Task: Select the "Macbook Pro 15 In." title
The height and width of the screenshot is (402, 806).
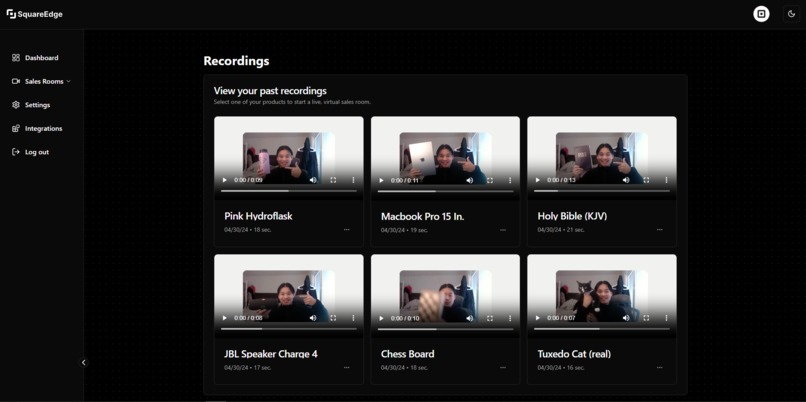Action: (423, 216)
